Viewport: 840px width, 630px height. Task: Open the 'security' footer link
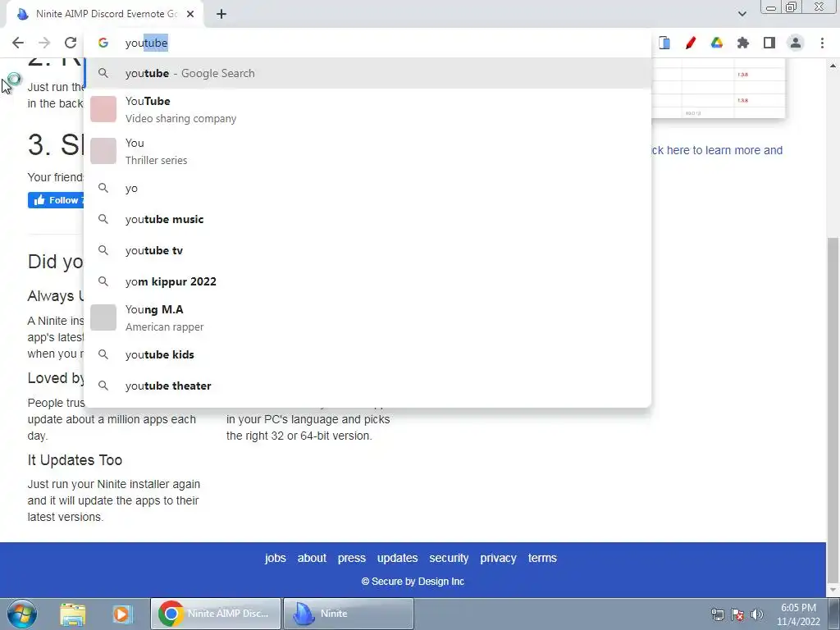[x=449, y=558]
